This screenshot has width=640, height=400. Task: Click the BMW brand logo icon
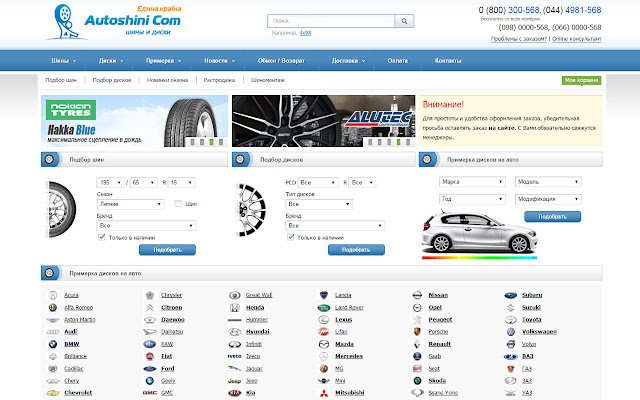click(x=53, y=344)
